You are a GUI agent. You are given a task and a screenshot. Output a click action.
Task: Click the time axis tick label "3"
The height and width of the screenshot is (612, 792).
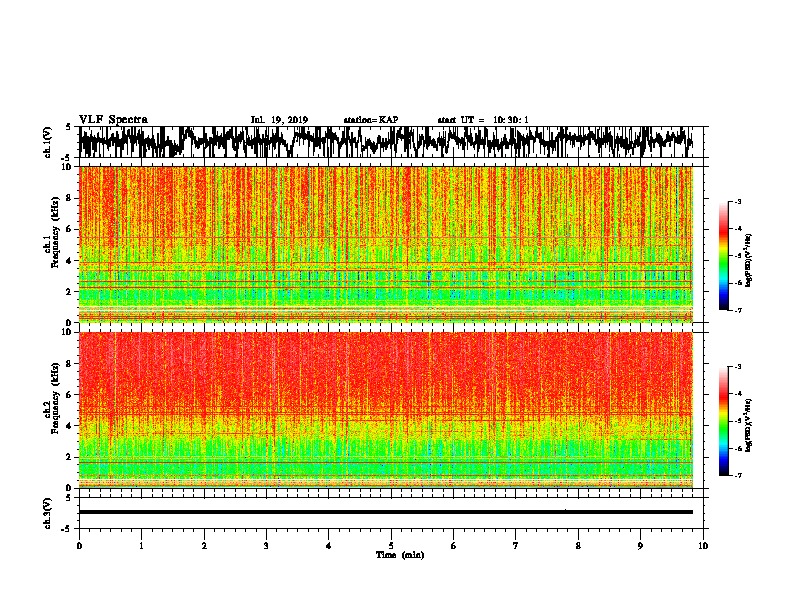(266, 546)
